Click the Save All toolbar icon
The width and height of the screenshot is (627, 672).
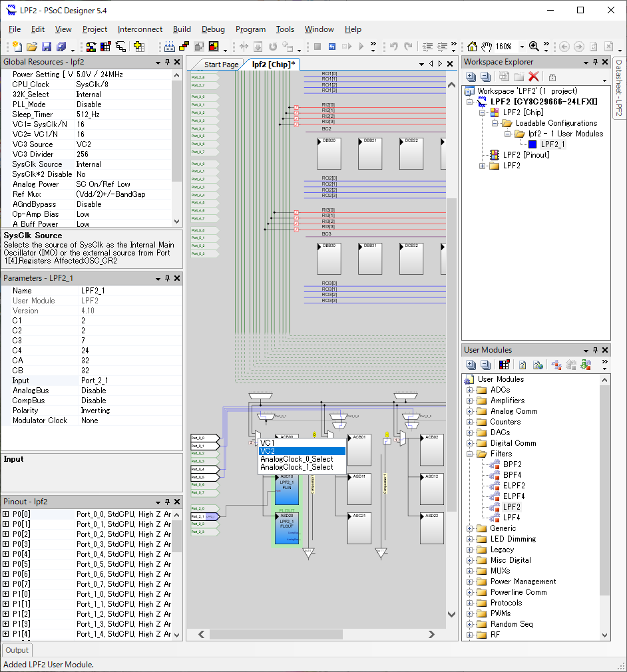click(x=61, y=47)
